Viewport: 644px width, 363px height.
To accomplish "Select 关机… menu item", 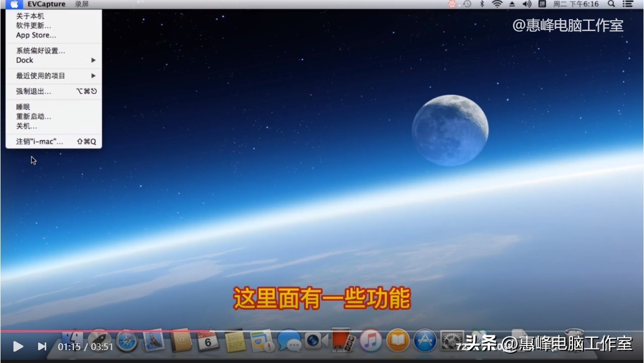I will pyautogui.click(x=26, y=126).
